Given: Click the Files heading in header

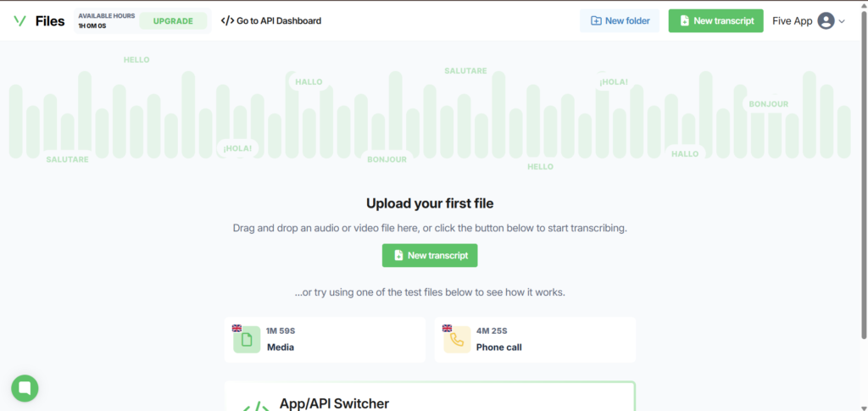Looking at the screenshot, I should tap(50, 21).
